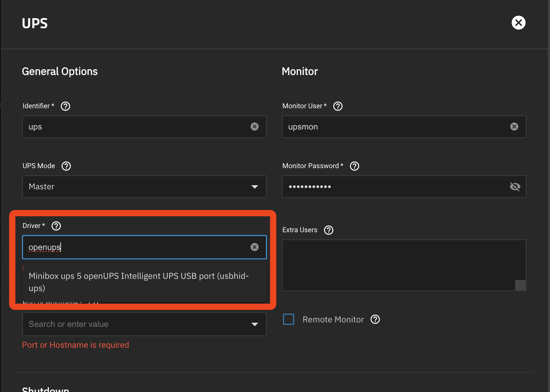Show Monitor Password help info
The image size is (550, 392).
pyautogui.click(x=354, y=166)
